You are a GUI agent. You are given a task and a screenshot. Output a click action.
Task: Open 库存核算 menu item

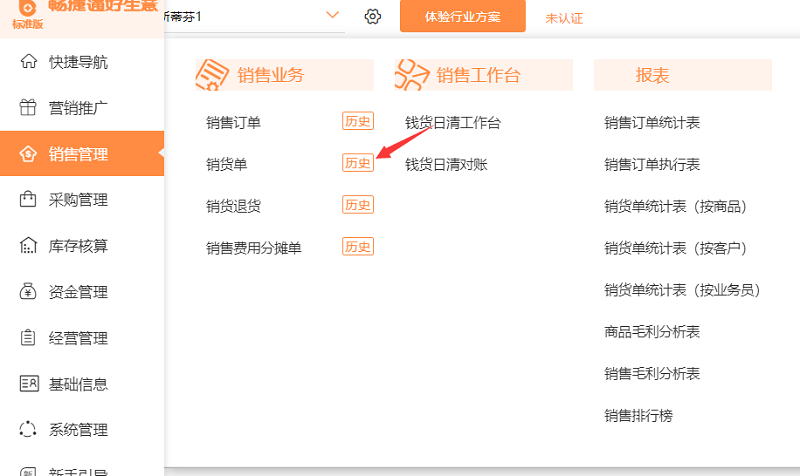[x=78, y=245]
